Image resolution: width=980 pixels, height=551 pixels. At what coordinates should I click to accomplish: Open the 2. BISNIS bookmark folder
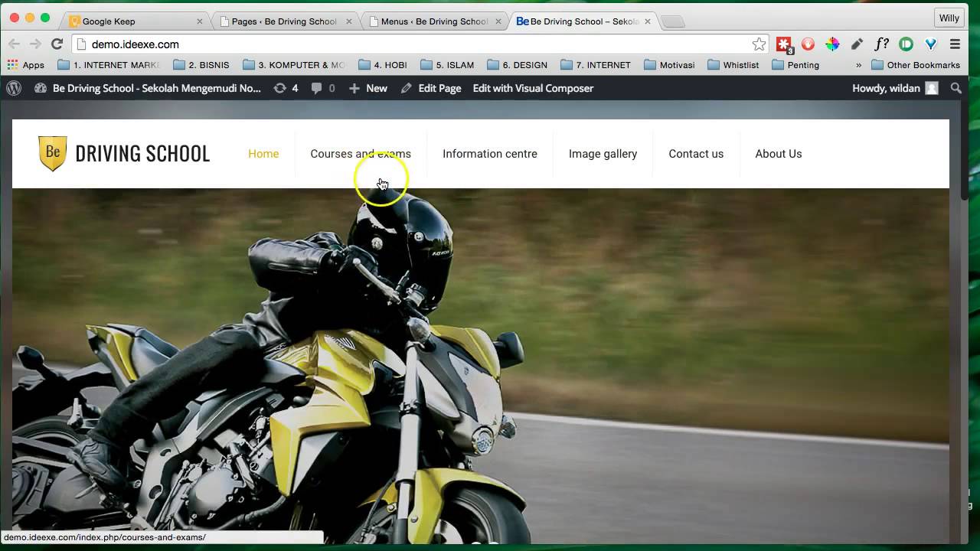[x=201, y=65]
